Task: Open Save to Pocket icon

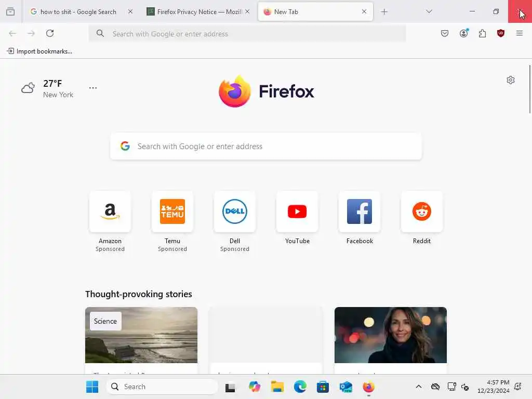Action: pyautogui.click(x=445, y=33)
